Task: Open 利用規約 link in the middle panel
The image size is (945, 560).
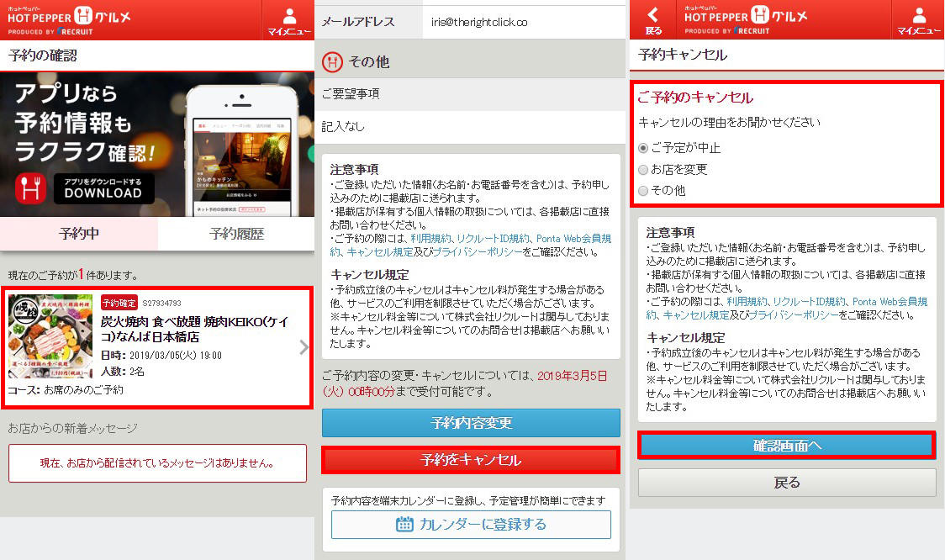Action: (x=430, y=239)
